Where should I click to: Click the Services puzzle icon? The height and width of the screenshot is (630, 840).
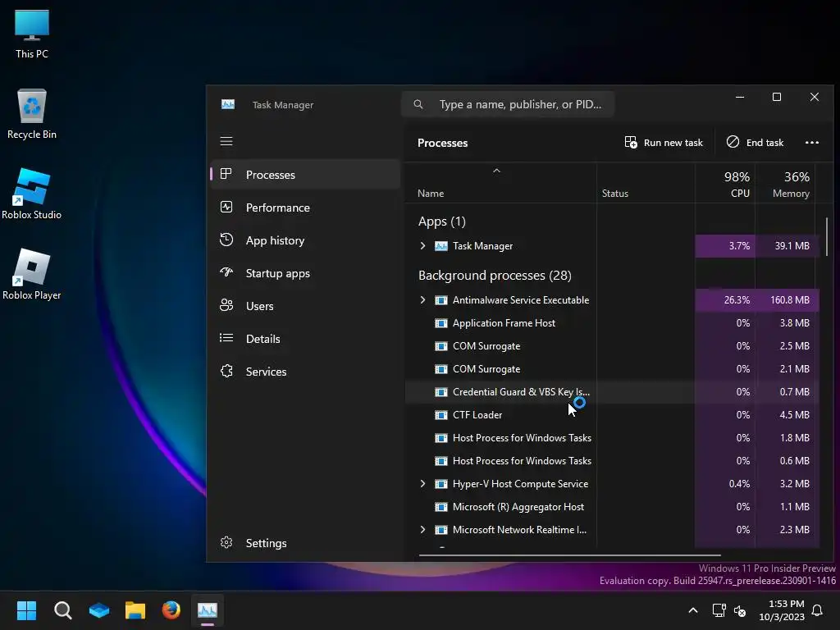click(x=226, y=371)
